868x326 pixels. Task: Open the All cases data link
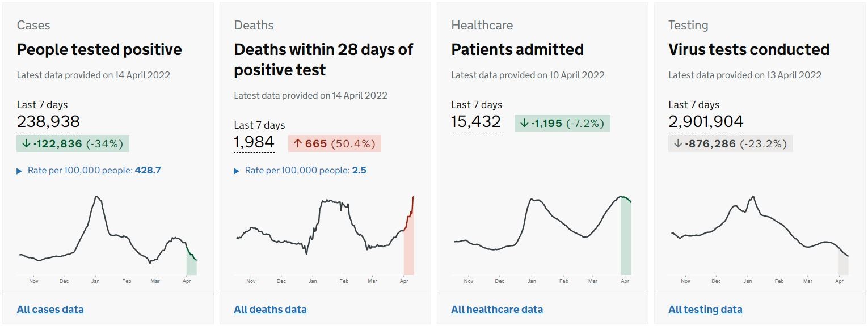point(50,310)
